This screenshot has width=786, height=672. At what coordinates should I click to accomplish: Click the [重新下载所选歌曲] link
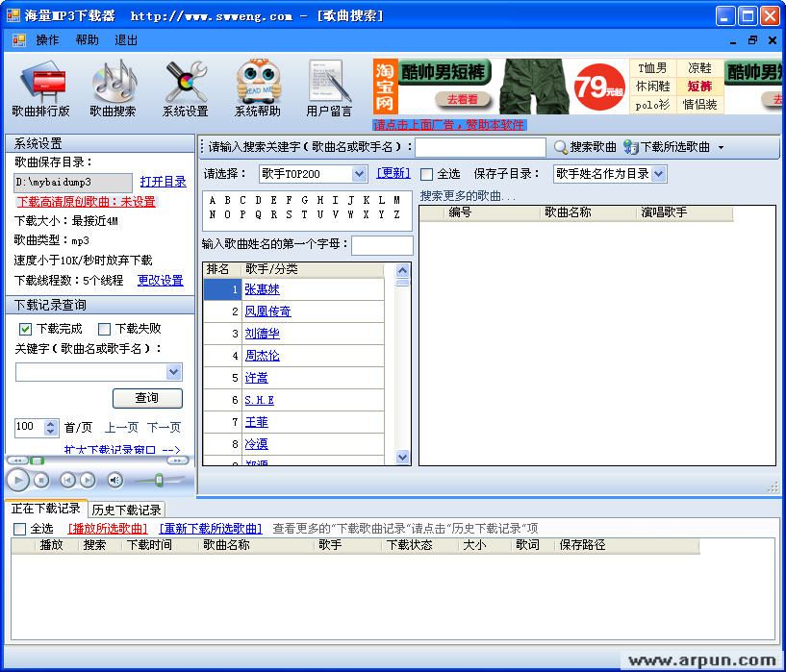(x=211, y=529)
